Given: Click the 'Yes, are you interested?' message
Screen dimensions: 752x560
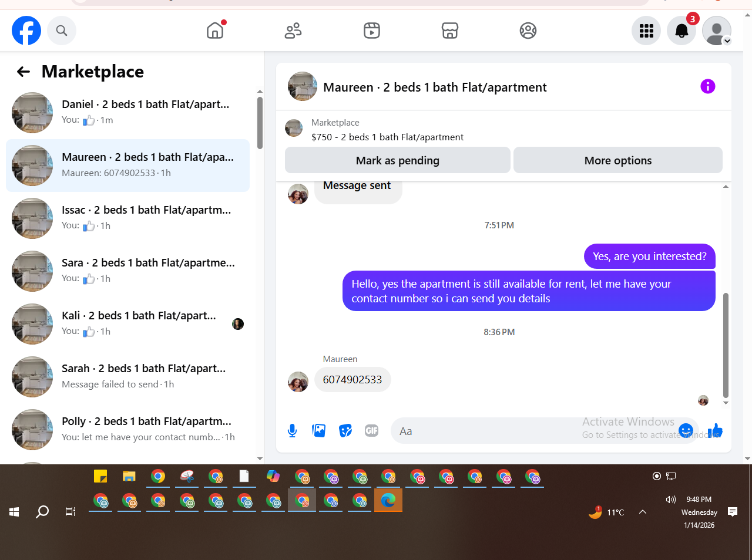Looking at the screenshot, I should (x=650, y=257).
